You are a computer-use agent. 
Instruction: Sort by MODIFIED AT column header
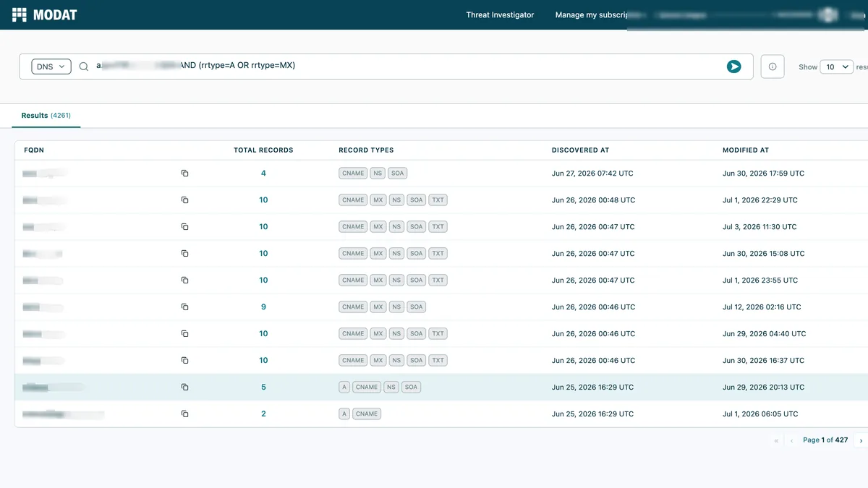click(746, 150)
